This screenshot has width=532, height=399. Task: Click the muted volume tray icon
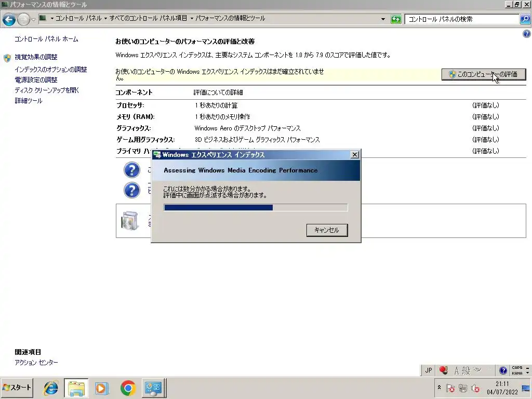475,388
